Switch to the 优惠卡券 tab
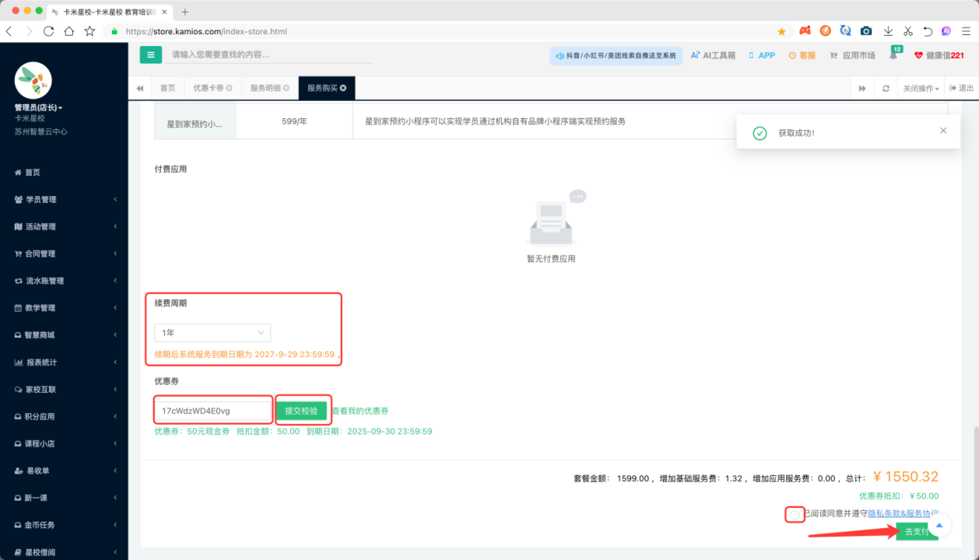This screenshot has width=979, height=560. 212,89
